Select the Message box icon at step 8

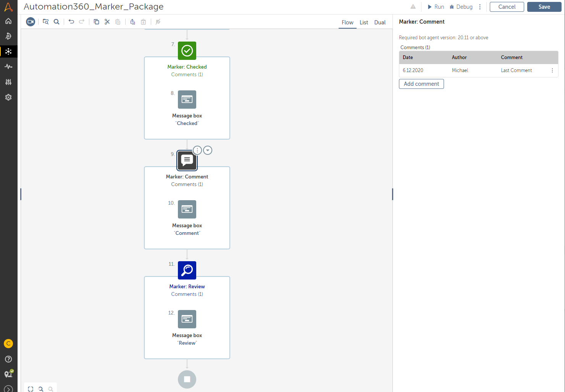point(187,100)
